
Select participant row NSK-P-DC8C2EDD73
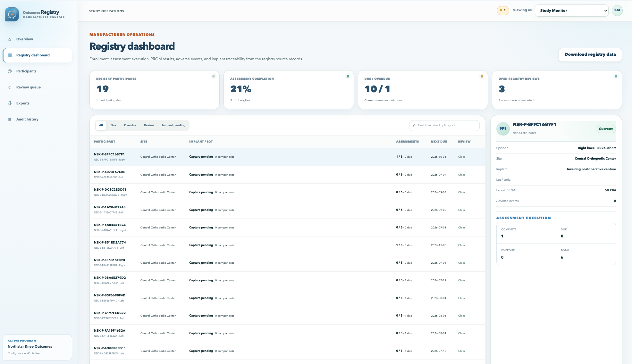click(287, 192)
